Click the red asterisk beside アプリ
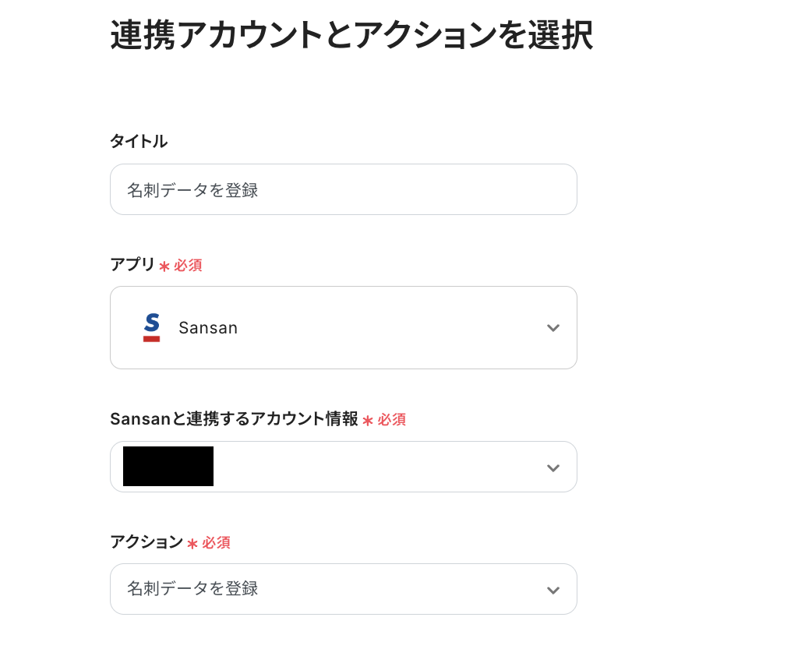The image size is (812, 656). (164, 266)
